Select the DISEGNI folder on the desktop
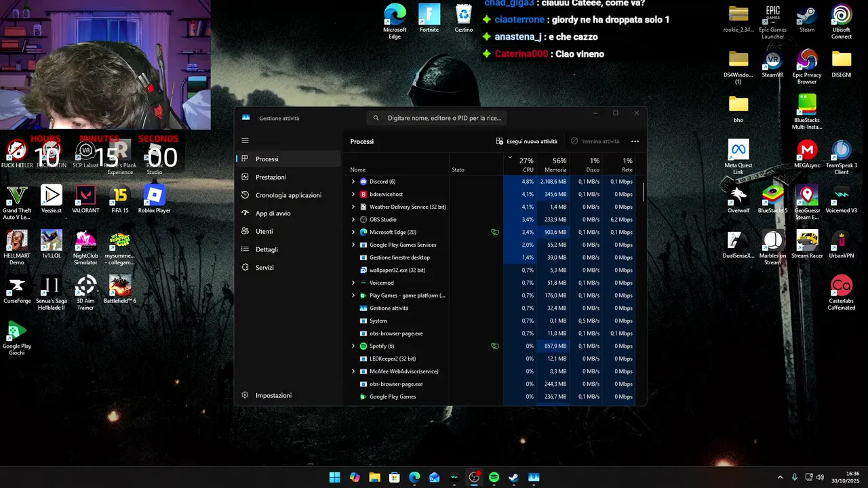 (842, 64)
